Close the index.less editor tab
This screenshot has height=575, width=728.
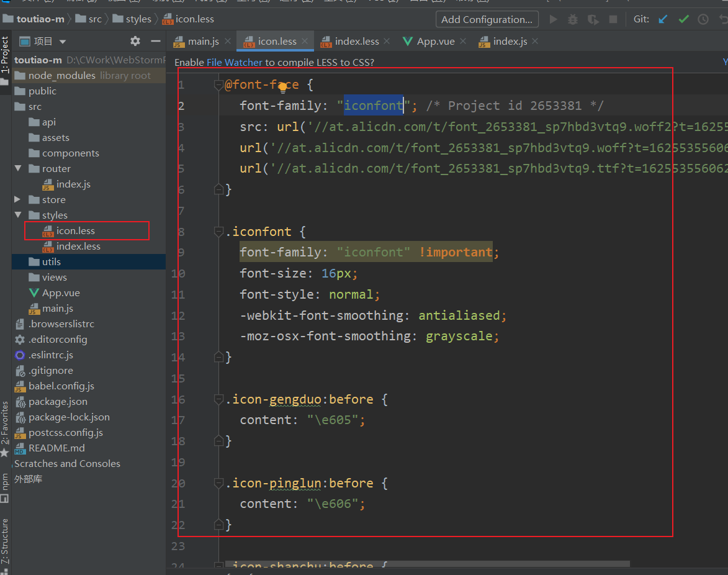pos(387,42)
